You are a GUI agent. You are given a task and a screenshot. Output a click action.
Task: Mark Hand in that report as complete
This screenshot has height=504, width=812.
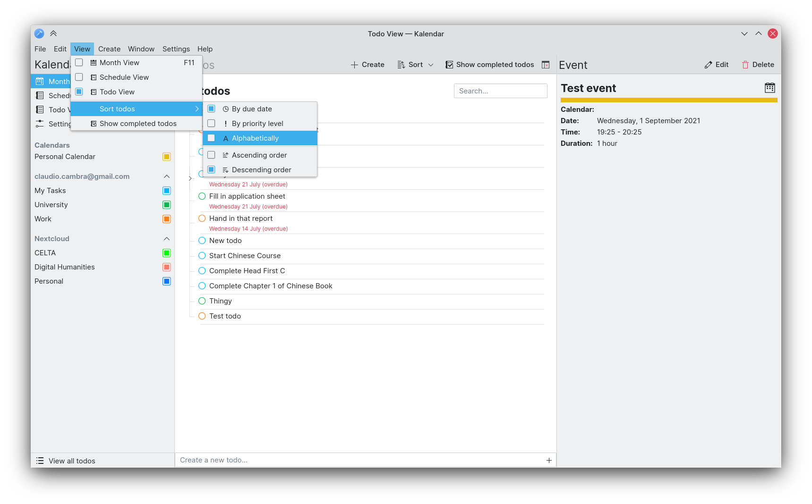pos(202,218)
